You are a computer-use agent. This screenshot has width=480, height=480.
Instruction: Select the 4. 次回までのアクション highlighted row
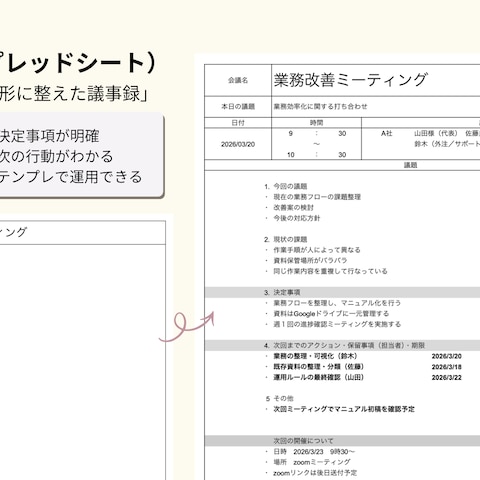pos(342,345)
